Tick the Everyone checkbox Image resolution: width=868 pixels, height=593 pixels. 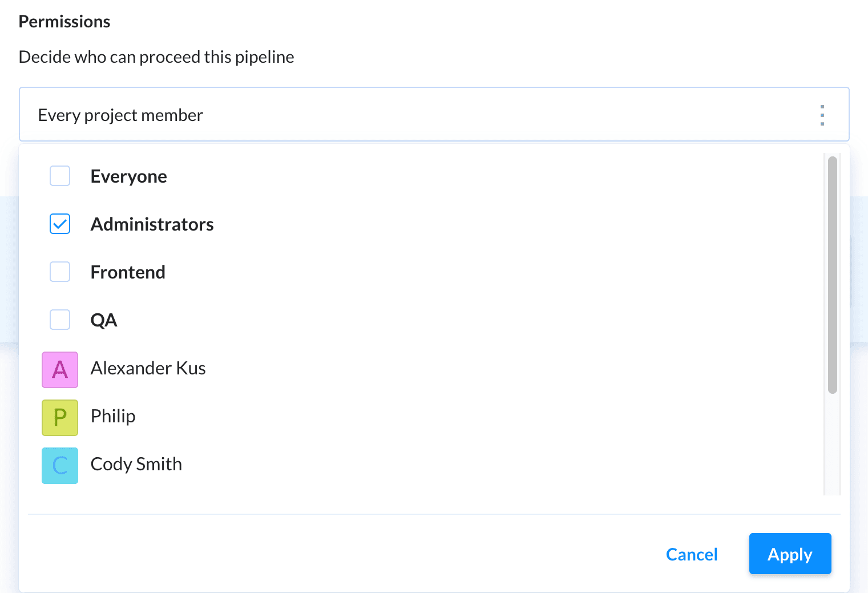click(x=60, y=176)
